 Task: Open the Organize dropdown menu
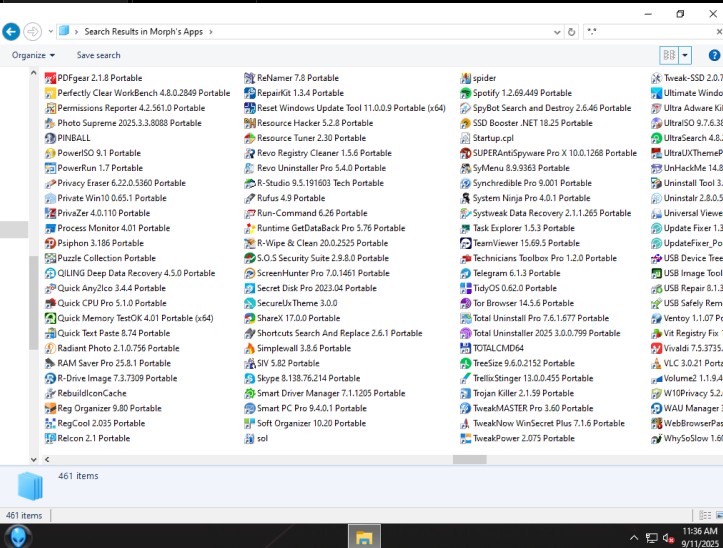[x=33, y=55]
